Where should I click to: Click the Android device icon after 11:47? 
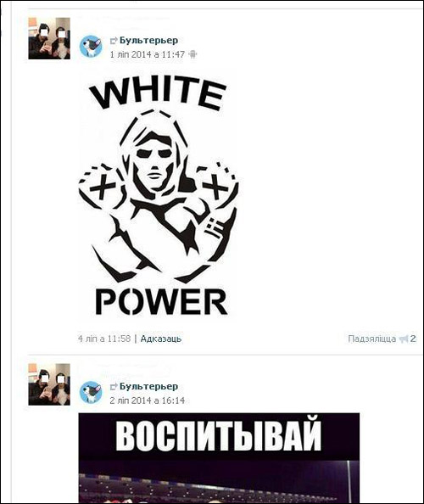pos(192,54)
